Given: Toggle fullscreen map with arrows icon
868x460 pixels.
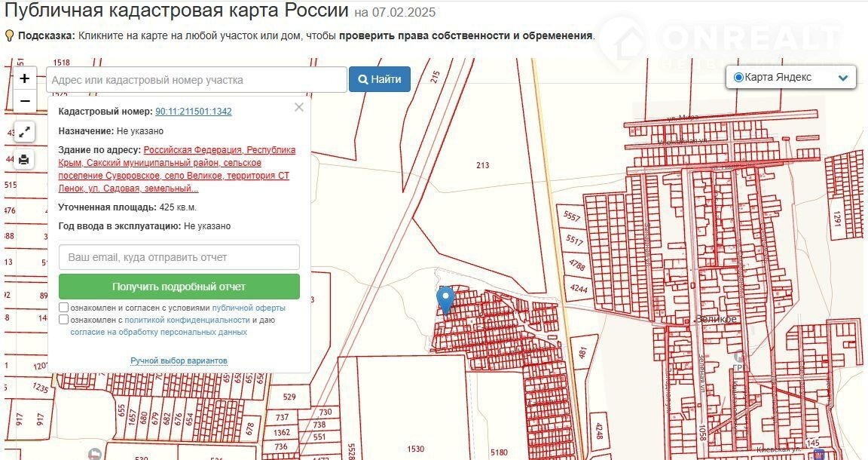Looking at the screenshot, I should tap(24, 132).
